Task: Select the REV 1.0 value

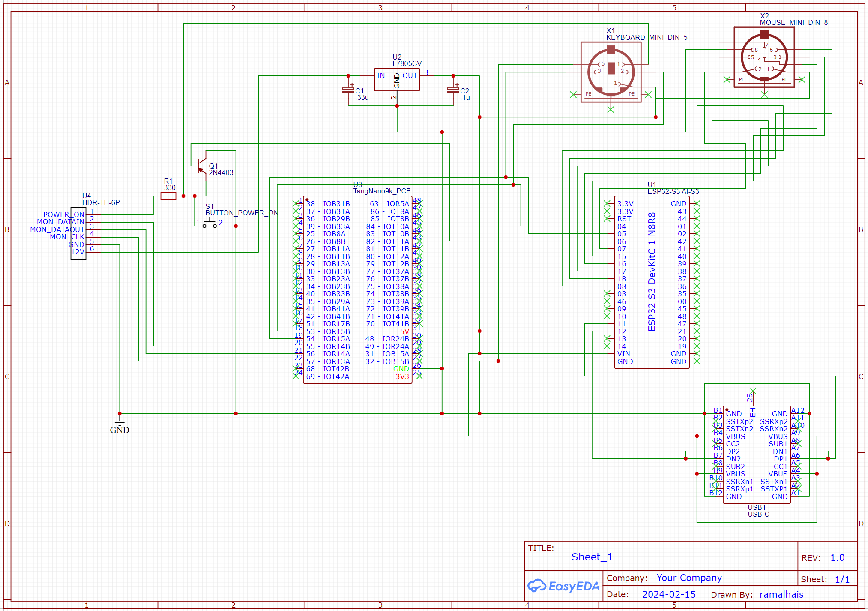Action: pos(837,558)
